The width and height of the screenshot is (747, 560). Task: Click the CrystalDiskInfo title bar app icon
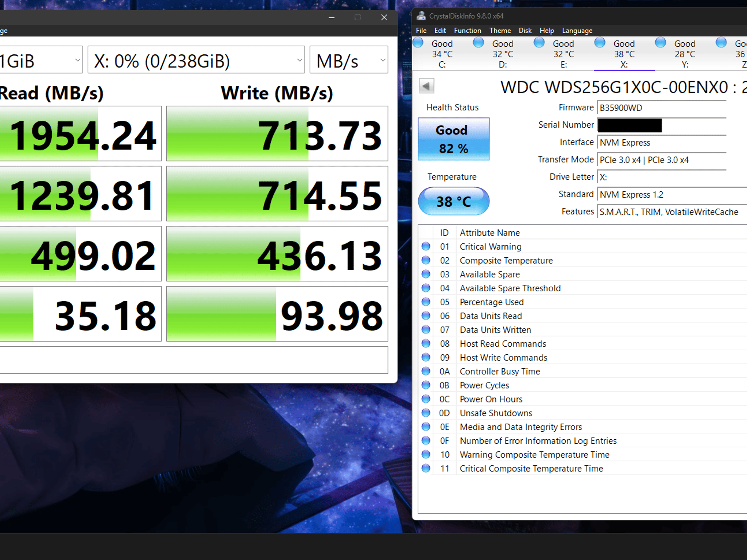[x=421, y=16]
